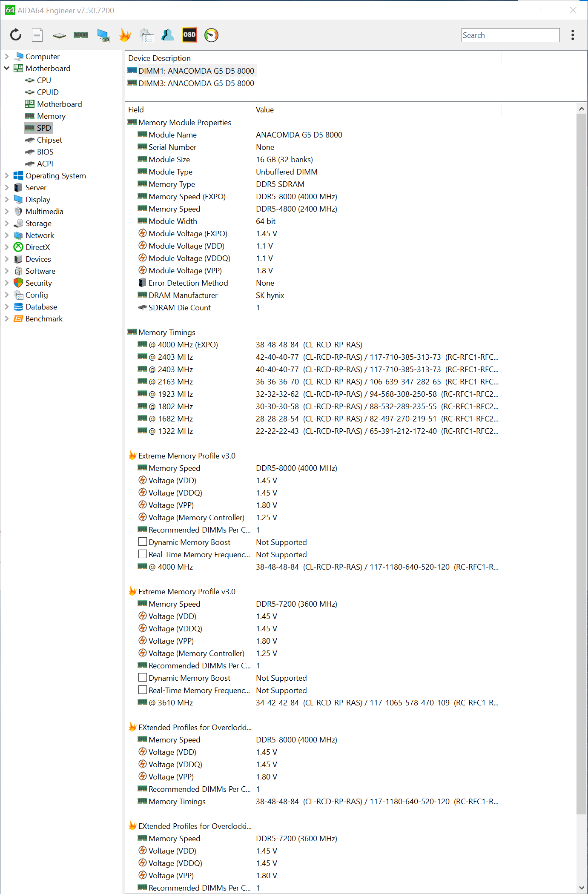Click the DirectX Xbox icon
The height and width of the screenshot is (894, 588).
click(x=18, y=247)
